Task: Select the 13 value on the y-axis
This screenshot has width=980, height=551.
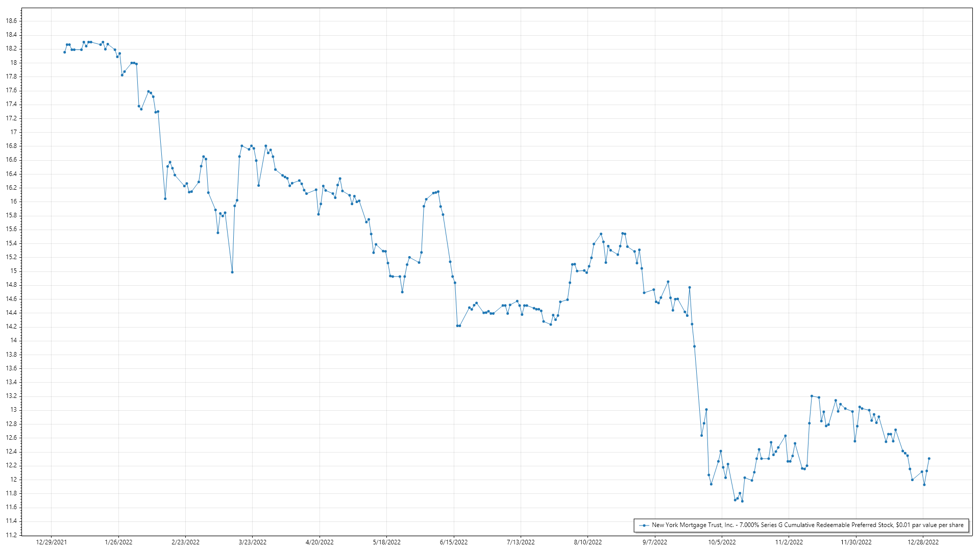Action: (x=14, y=410)
